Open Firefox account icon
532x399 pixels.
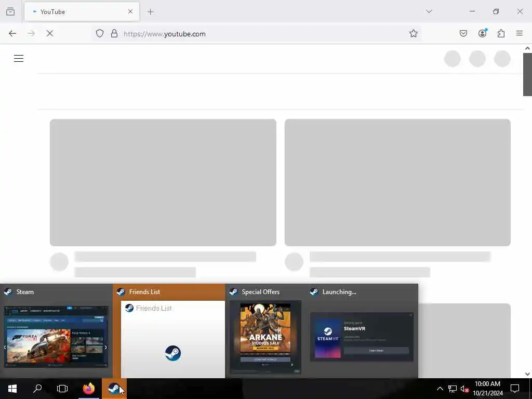[483, 33]
